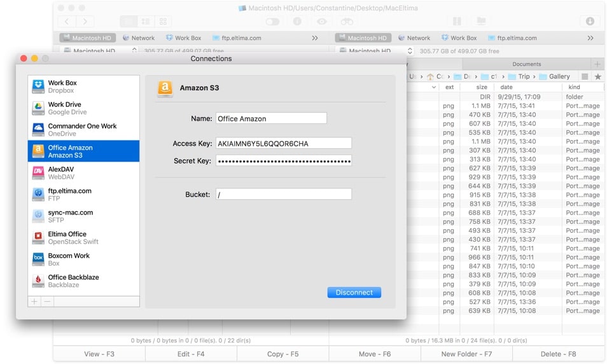This screenshot has width=607, height=364.
Task: Select the Work Drive Google Drive connection
Action: 83,108
